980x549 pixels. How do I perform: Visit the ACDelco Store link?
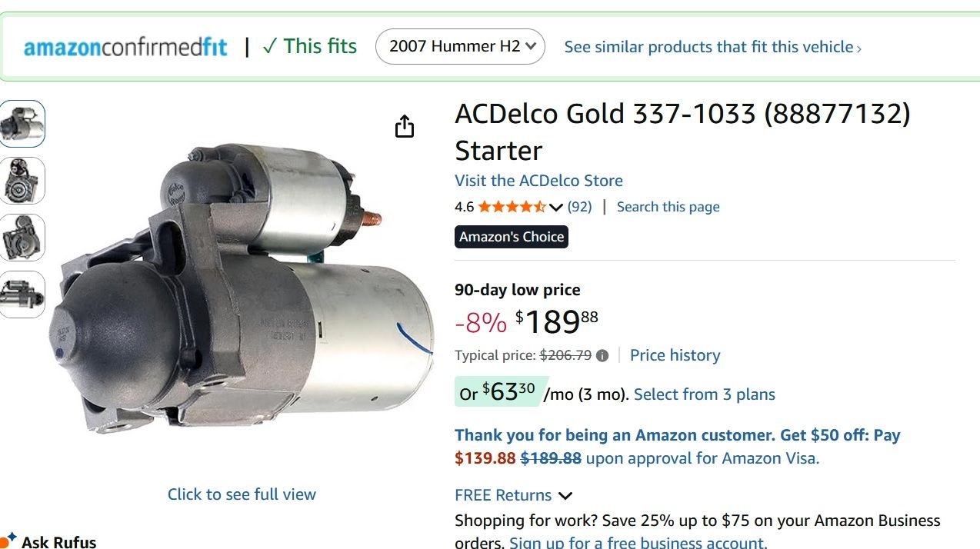point(538,181)
